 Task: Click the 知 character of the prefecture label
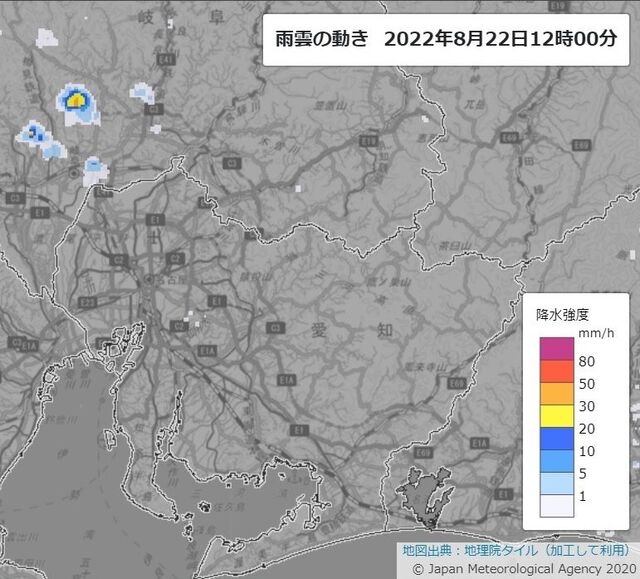384,330
